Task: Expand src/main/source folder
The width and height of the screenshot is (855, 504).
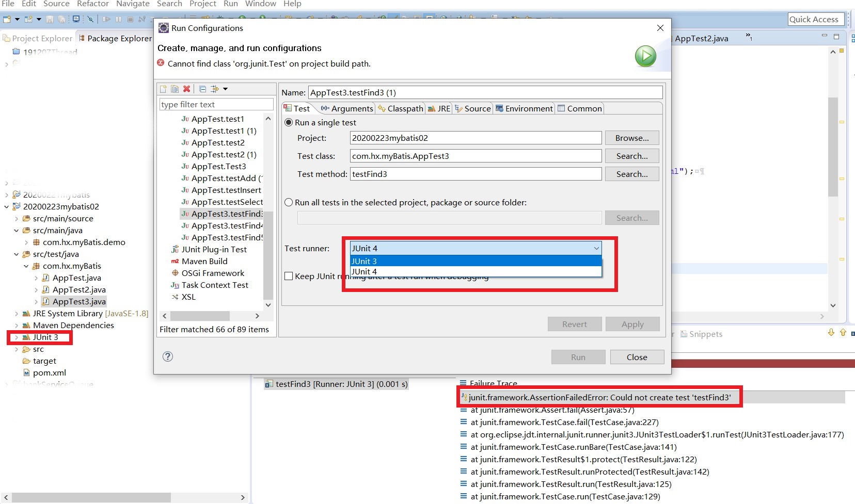Action: click(x=17, y=219)
